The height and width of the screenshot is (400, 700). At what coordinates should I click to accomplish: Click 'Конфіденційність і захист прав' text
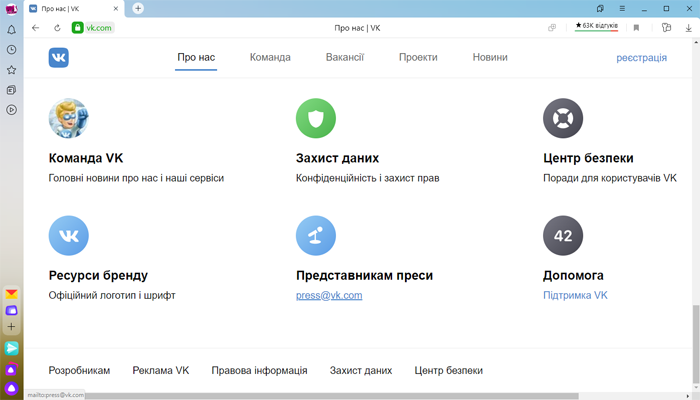coord(367,178)
